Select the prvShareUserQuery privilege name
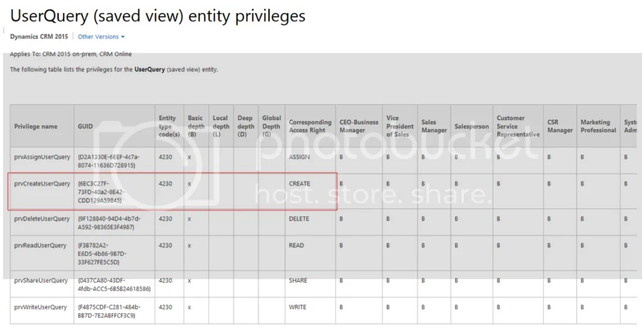This screenshot has width=644, height=328. pos(41,280)
